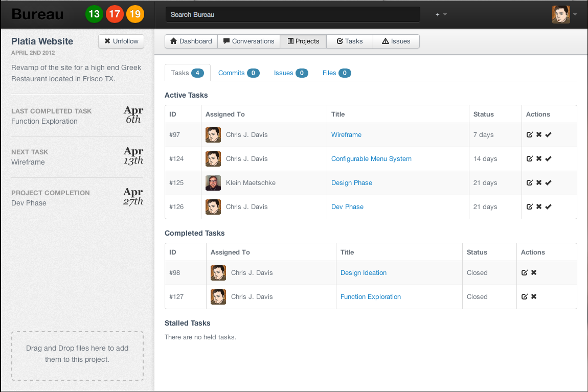Click Closed status for Design Ideation
The width and height of the screenshot is (588, 392).
point(477,272)
